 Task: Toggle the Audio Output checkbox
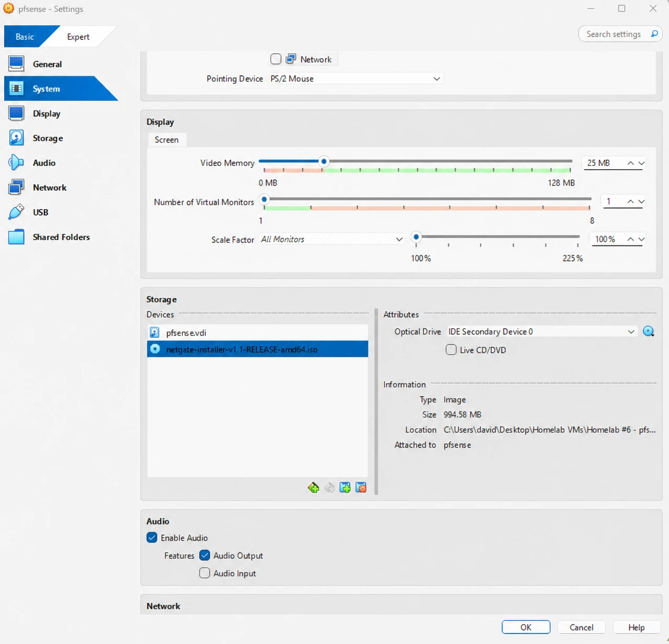(205, 556)
